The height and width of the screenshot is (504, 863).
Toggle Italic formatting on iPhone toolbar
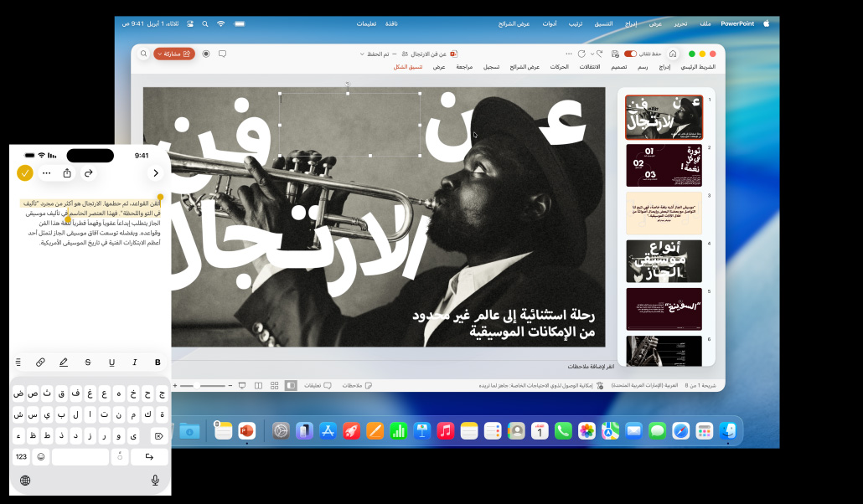134,363
